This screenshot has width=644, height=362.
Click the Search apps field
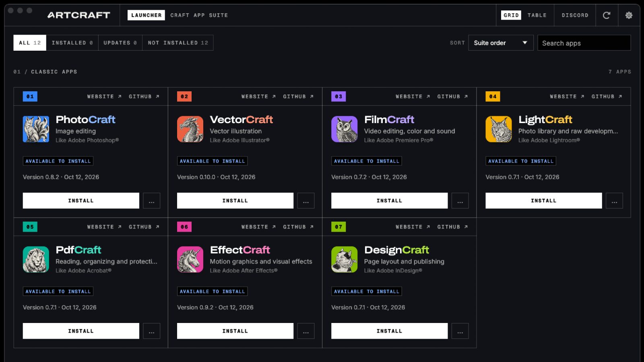(x=584, y=43)
